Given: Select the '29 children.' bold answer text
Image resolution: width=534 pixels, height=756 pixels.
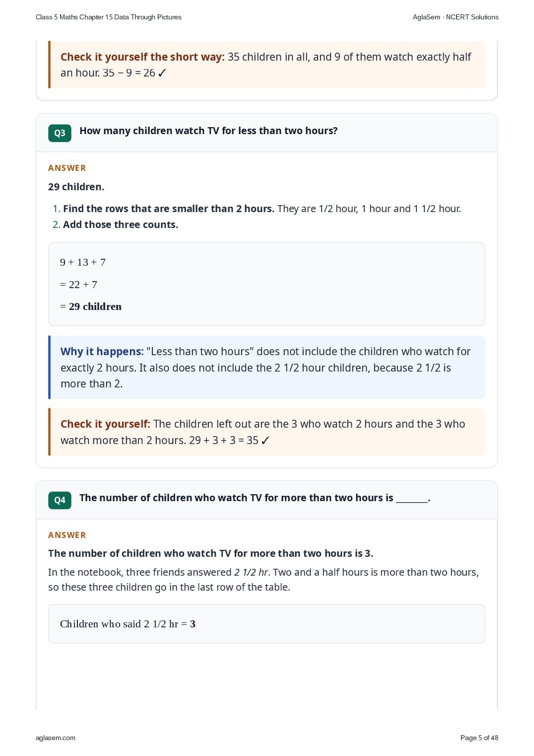Looking at the screenshot, I should point(76,187).
